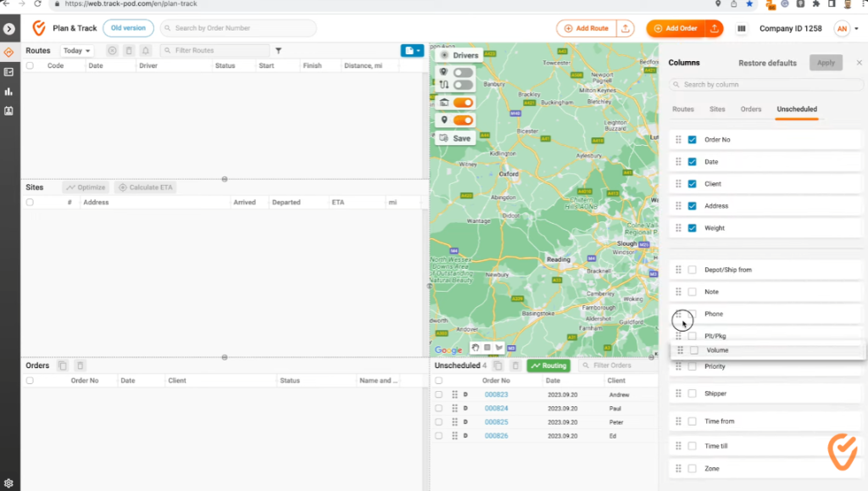
Task: Toggle the depot visibility switch on the map
Action: tap(462, 102)
